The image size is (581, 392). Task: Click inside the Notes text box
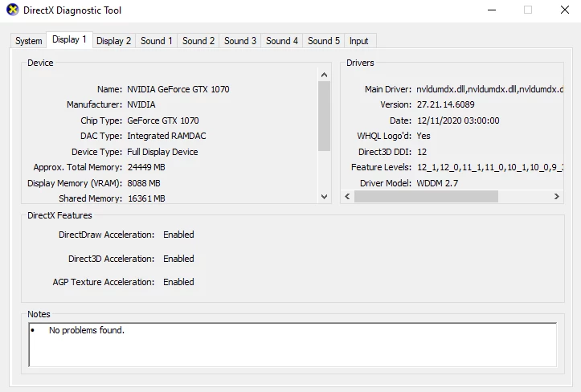pos(293,345)
